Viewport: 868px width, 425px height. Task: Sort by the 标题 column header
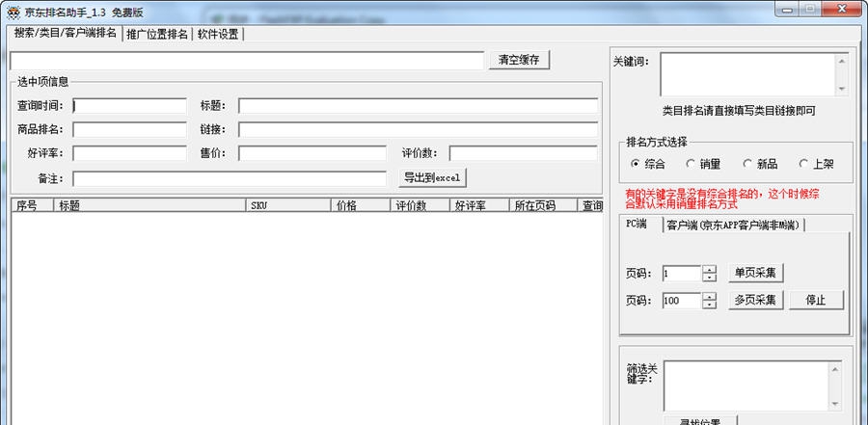pyautogui.click(x=149, y=205)
